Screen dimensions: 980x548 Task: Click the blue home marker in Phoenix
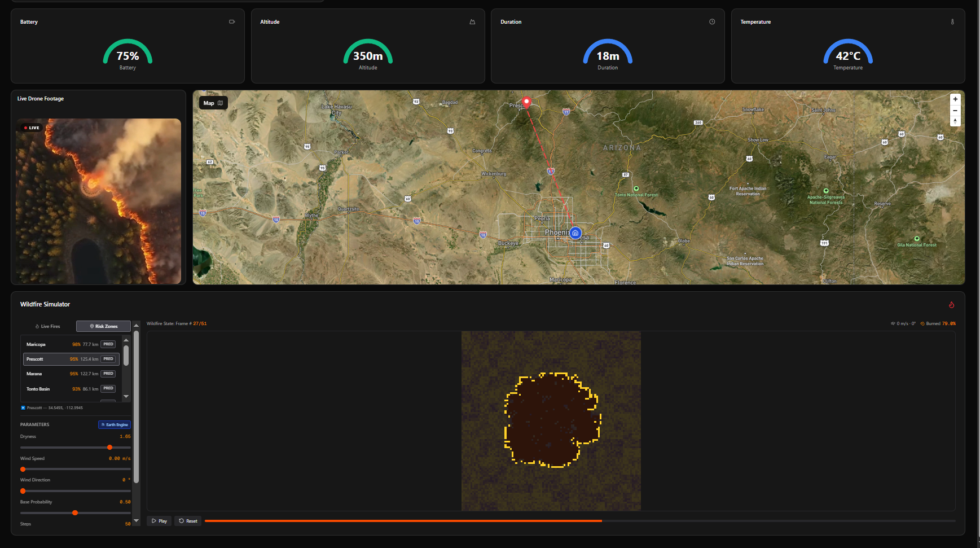click(575, 233)
